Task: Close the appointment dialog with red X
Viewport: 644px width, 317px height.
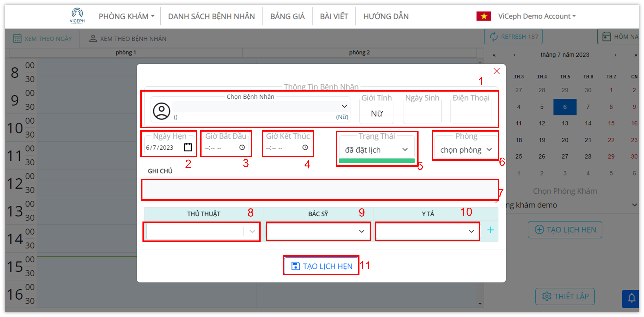Action: point(497,71)
